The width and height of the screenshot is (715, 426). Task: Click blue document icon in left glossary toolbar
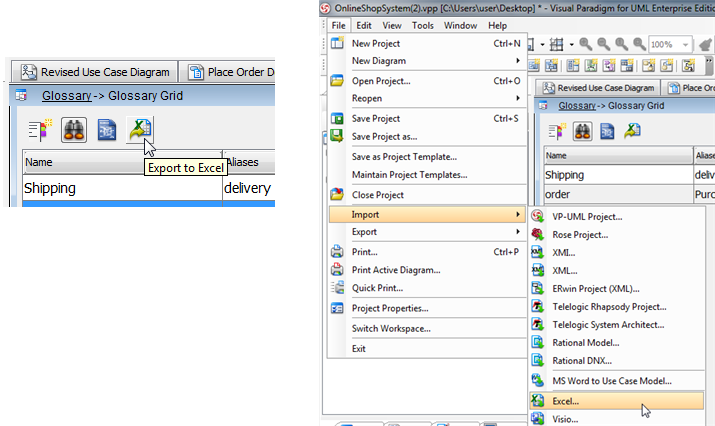click(107, 130)
